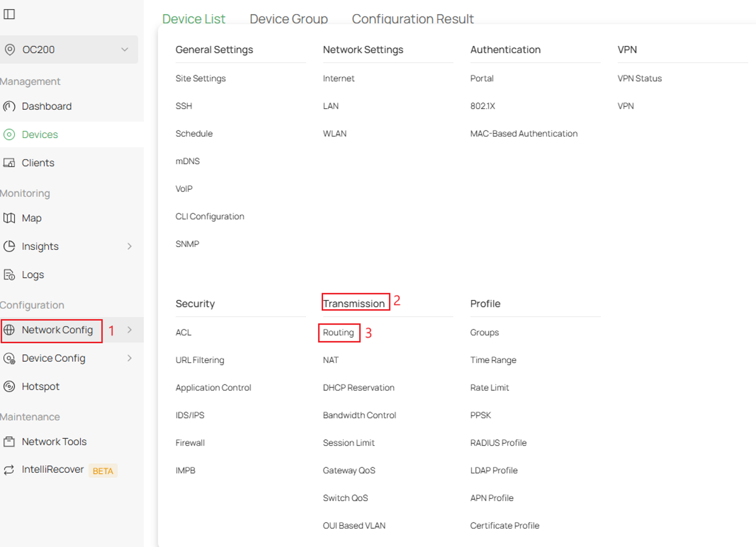
Task: Open the Dashboard page
Action: pos(46,106)
